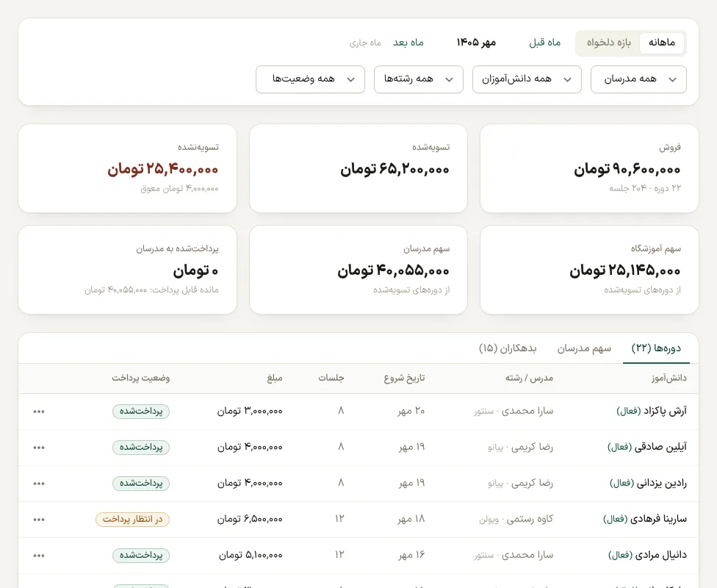
Task: Switch to بدهکاران (۱۵) tab
Action: pyautogui.click(x=508, y=348)
